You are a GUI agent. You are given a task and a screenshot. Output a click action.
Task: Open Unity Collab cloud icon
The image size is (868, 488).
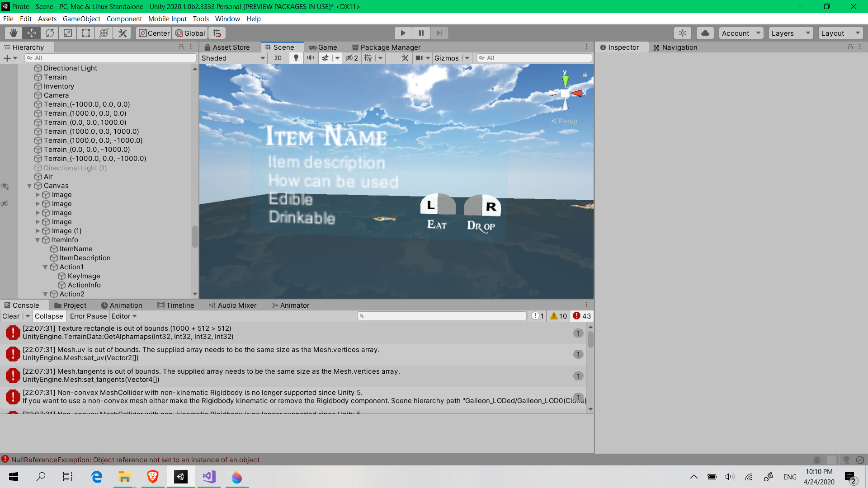click(x=705, y=33)
